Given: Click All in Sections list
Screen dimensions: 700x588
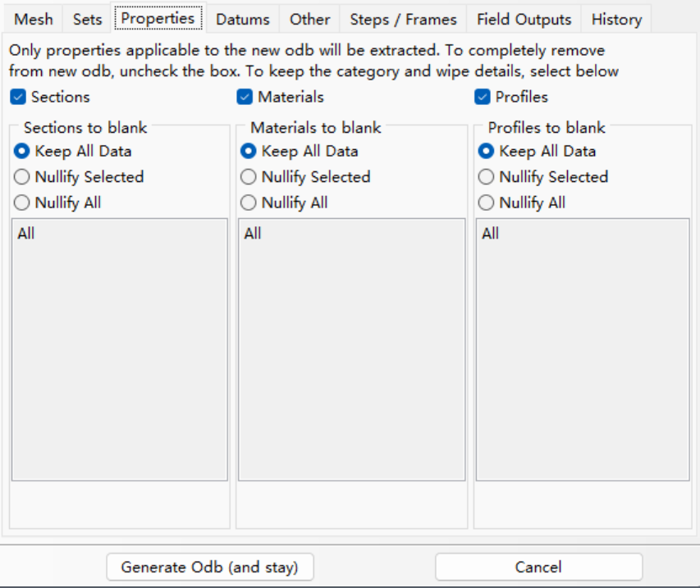Looking at the screenshot, I should pos(26,234).
